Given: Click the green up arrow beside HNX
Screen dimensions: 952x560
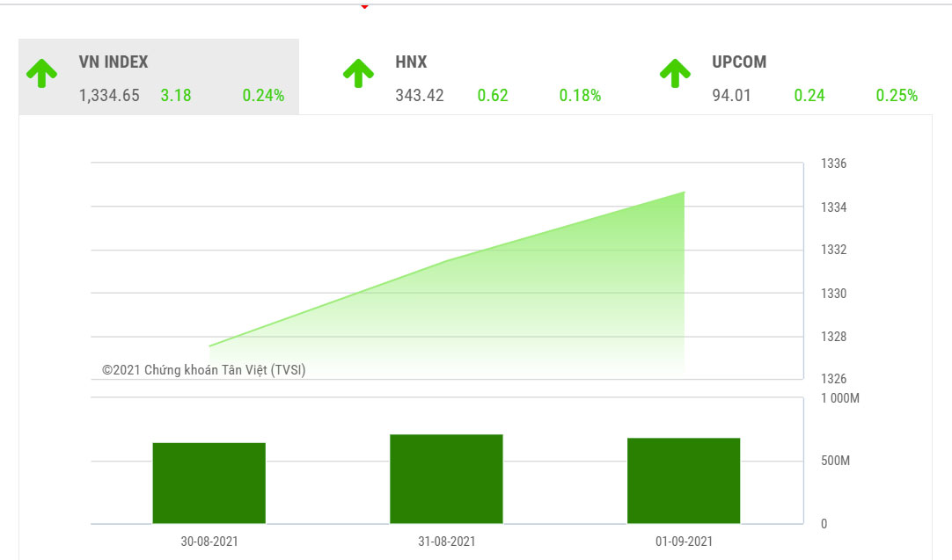Looking at the screenshot, I should (358, 74).
